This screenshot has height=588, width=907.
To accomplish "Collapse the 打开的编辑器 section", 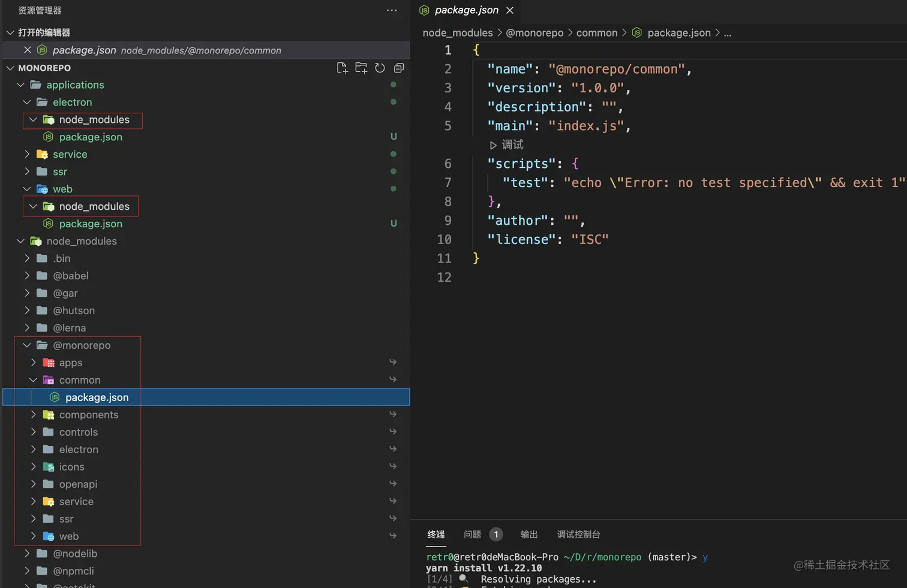I will [x=10, y=32].
